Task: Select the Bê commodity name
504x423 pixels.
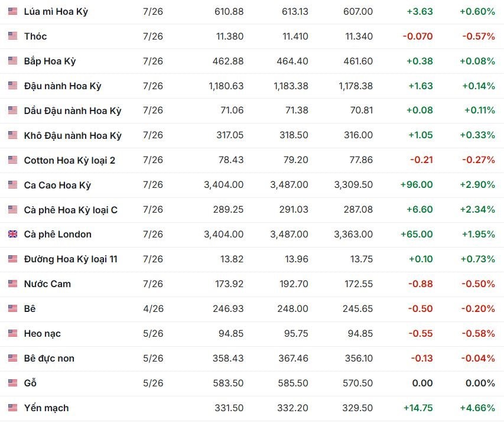Action: tap(30, 308)
